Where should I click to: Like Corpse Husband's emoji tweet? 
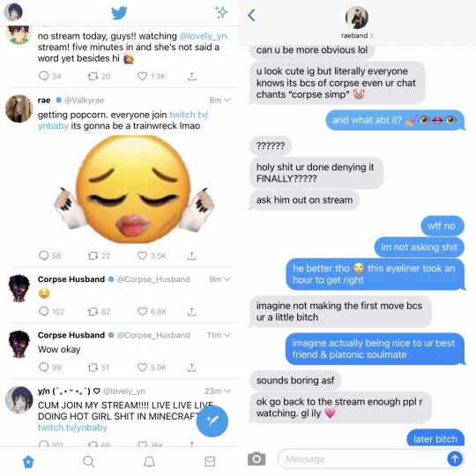(143, 311)
